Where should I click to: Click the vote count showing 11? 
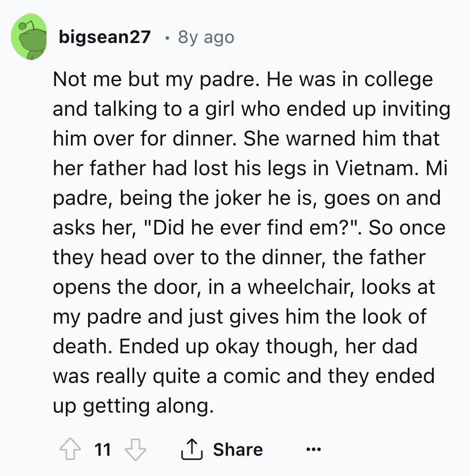click(x=102, y=449)
